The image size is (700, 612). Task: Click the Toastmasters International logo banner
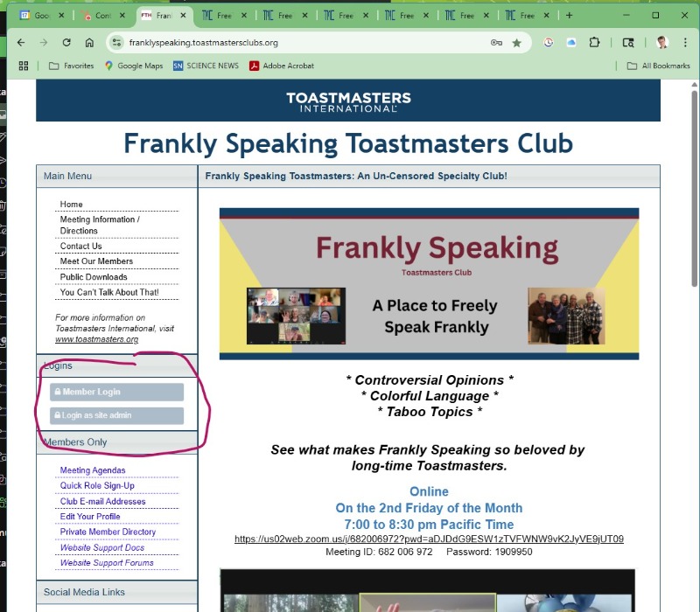(x=348, y=101)
